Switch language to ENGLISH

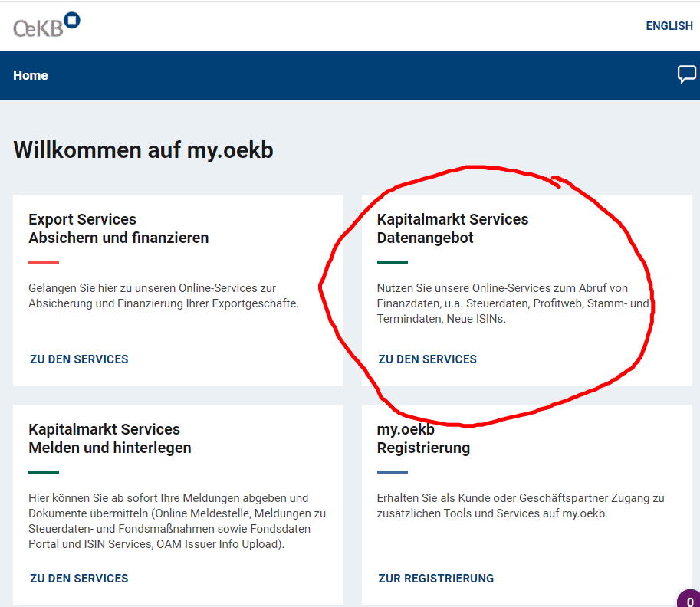(x=669, y=26)
